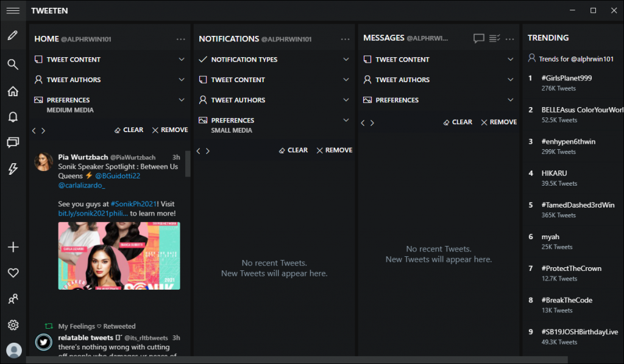Open Follow requests via the people icon
The height and width of the screenshot is (364, 624).
[13, 298]
